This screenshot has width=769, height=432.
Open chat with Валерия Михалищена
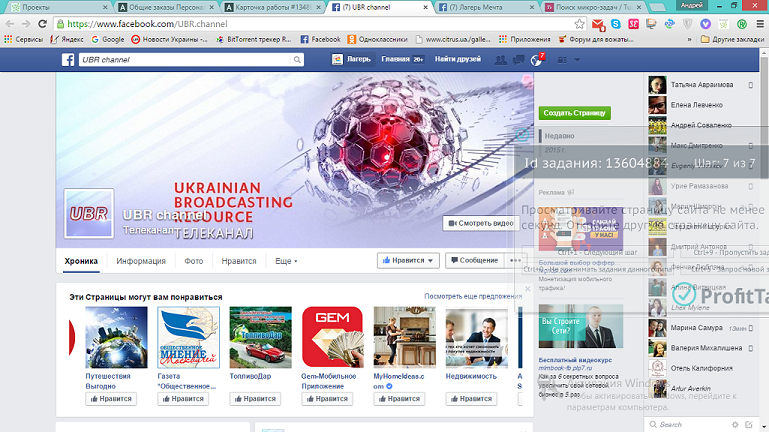(x=700, y=348)
